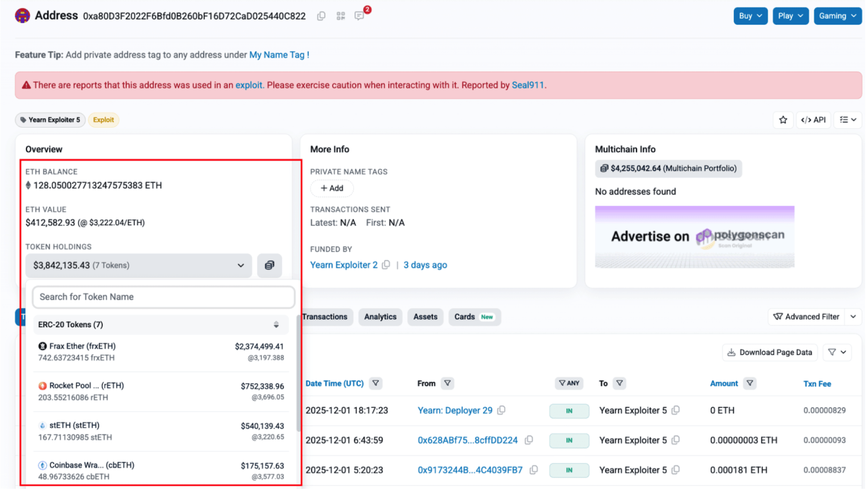Open the wallet holdings icon button
This screenshot has width=868, height=493.
coord(270,266)
